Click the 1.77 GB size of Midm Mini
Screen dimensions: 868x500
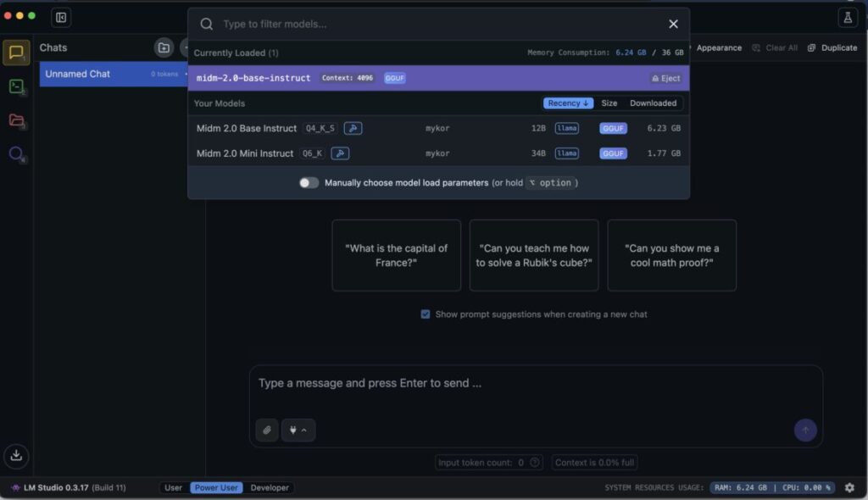tap(664, 153)
